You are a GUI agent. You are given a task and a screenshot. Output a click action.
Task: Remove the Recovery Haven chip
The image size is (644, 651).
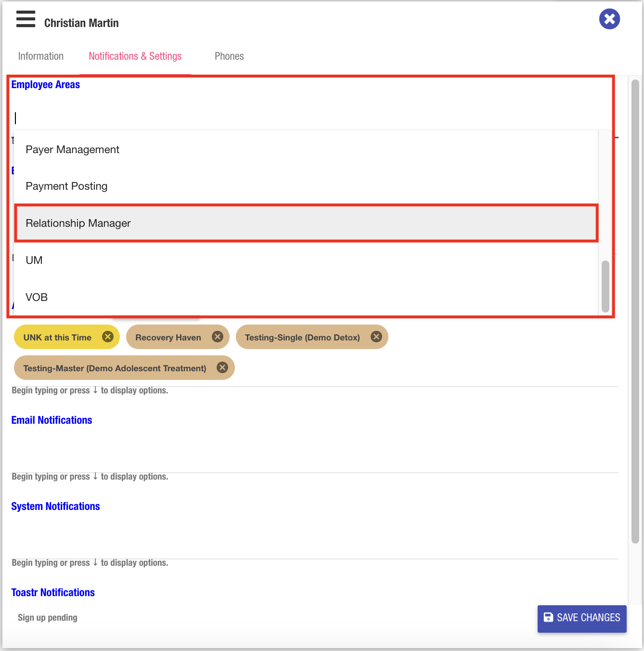point(218,337)
